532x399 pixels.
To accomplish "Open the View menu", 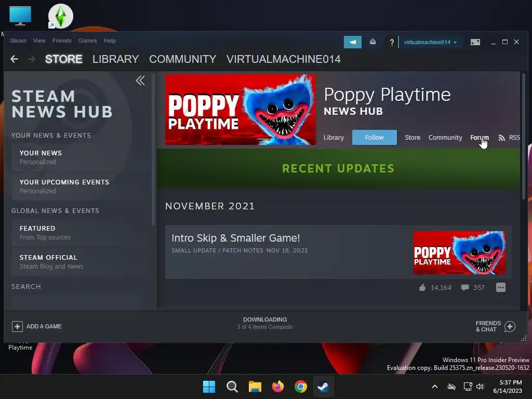I will [39, 41].
